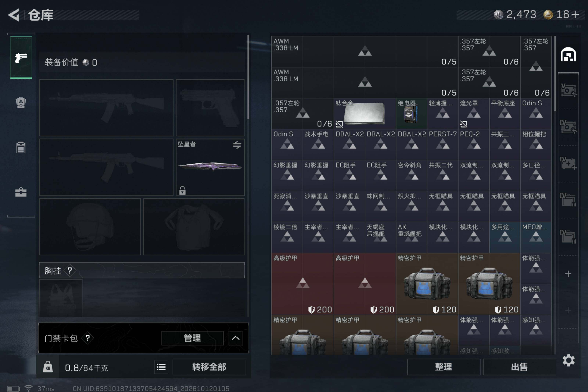This screenshot has height=392, width=588.
Task: Click the body armor vest slot
Action: click(x=193, y=227)
